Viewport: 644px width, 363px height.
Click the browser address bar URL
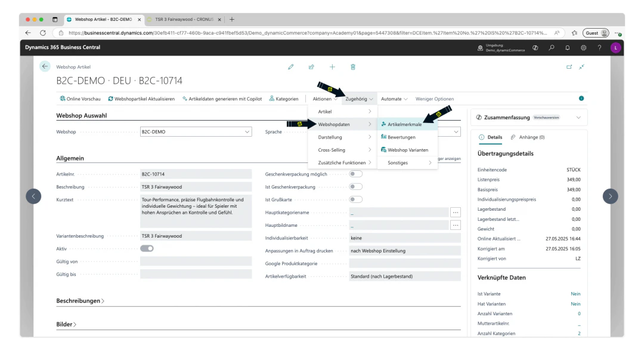[x=307, y=33]
